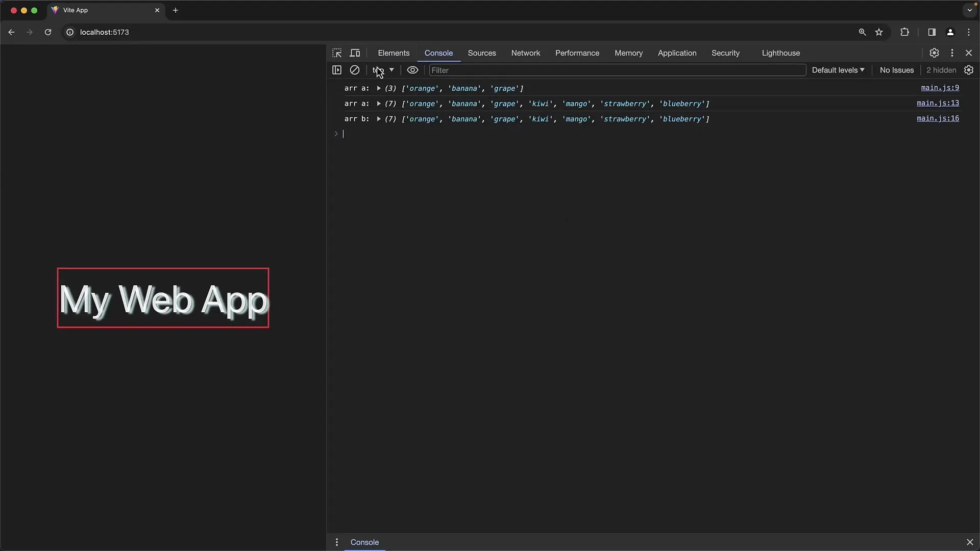Click the 'My Web App' heading
Viewport: 980px width, 551px height.
click(163, 299)
